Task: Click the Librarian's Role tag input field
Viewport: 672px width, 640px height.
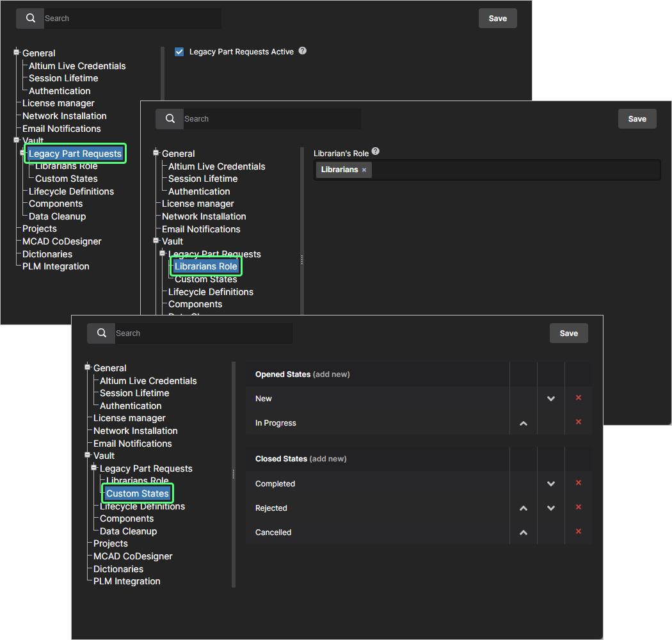Action: (x=487, y=170)
